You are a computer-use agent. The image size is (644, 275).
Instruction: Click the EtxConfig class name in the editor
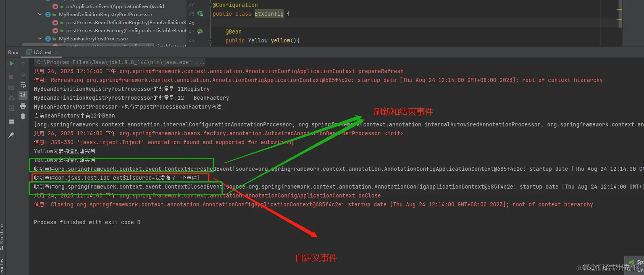[269, 14]
